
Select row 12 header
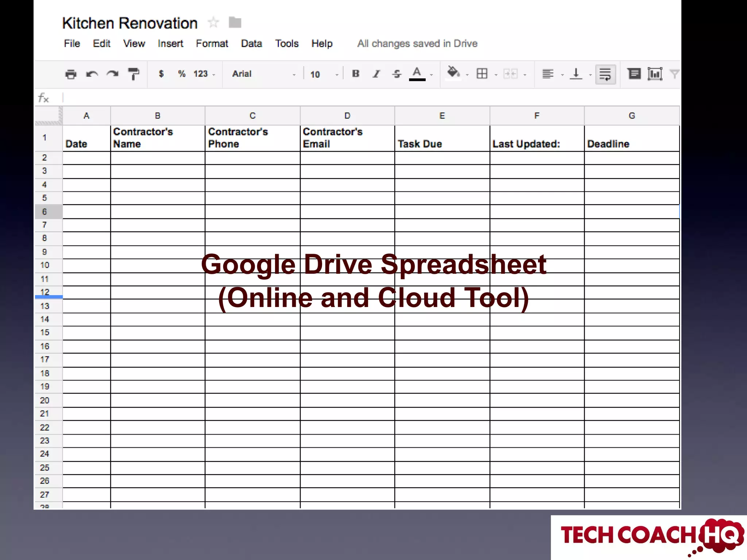pos(49,292)
